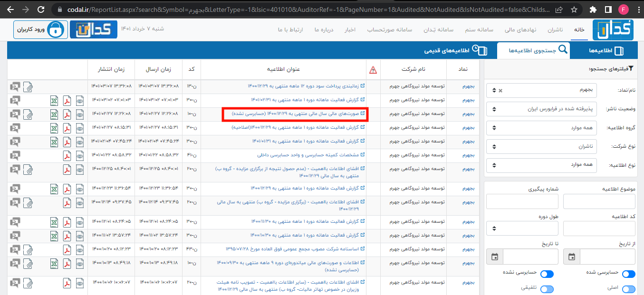Click the eye preview icon on the first report row
The height and width of the screenshot is (295, 644).
click(80, 101)
